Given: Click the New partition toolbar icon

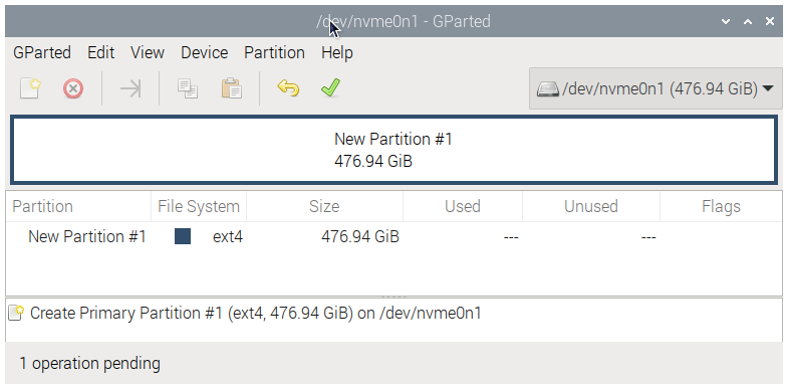Looking at the screenshot, I should [x=30, y=89].
